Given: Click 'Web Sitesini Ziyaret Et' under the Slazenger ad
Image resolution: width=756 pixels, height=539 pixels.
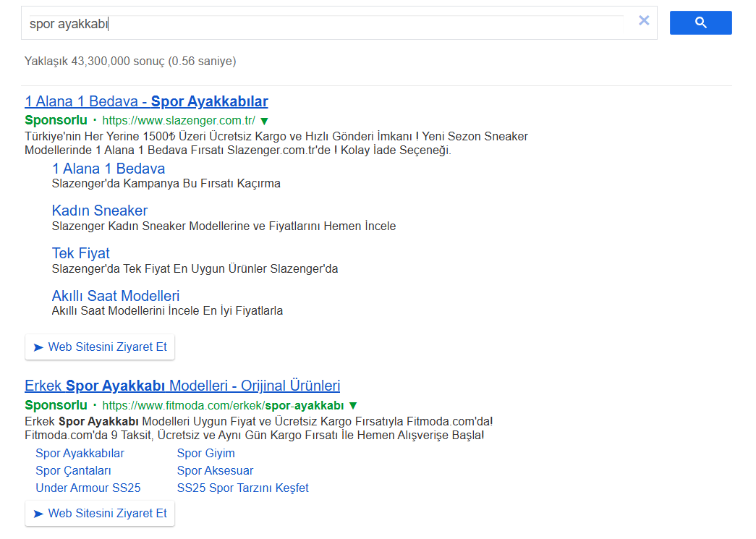Looking at the screenshot, I should [x=100, y=347].
